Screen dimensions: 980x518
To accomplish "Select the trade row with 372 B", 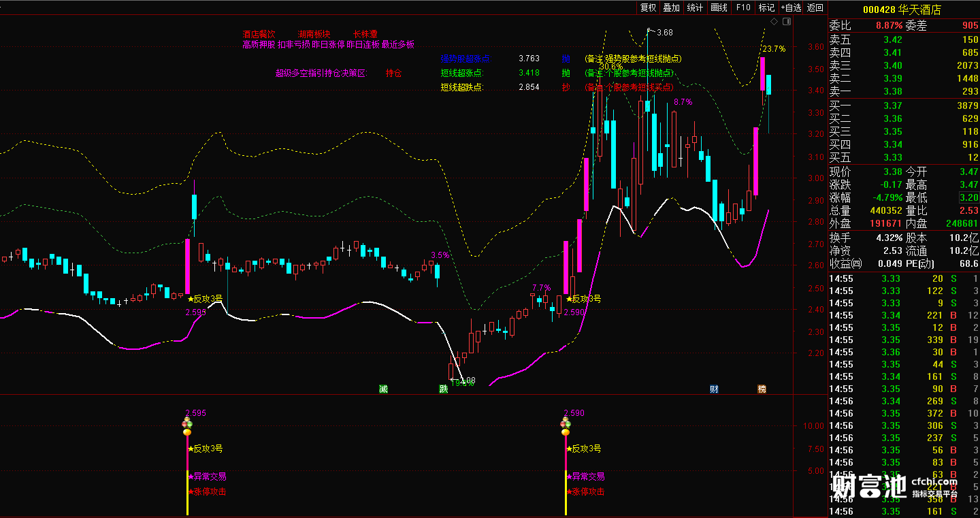I will tap(904, 413).
